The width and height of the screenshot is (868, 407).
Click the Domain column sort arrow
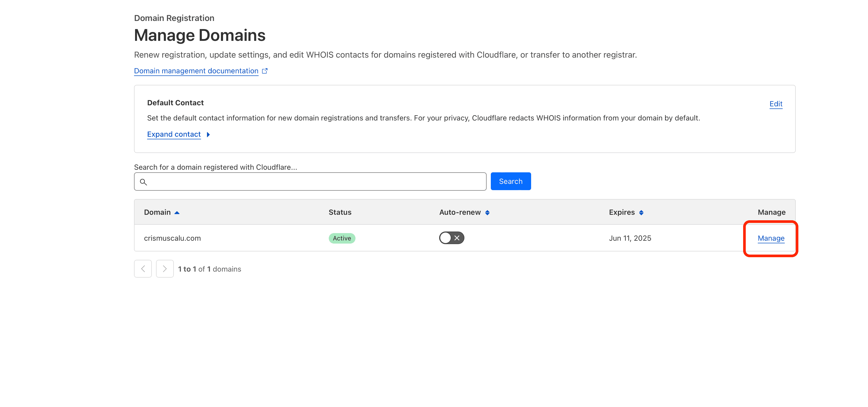pyautogui.click(x=177, y=212)
